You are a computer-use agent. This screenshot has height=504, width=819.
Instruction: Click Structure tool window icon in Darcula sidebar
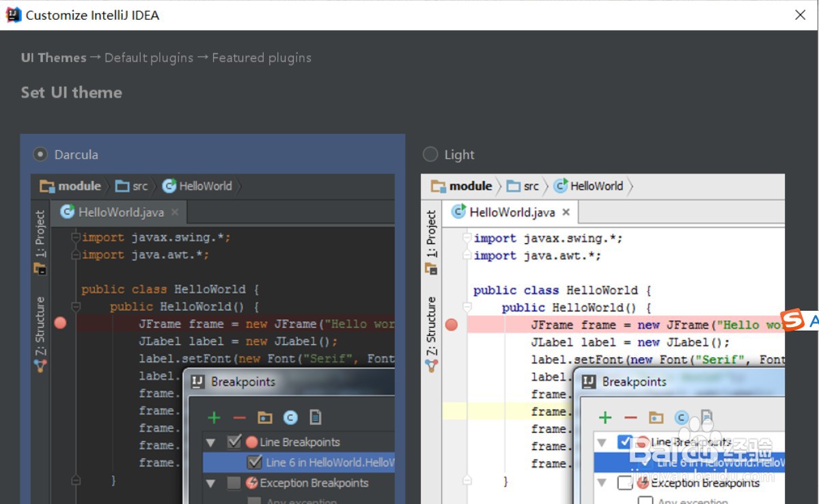pyautogui.click(x=40, y=366)
